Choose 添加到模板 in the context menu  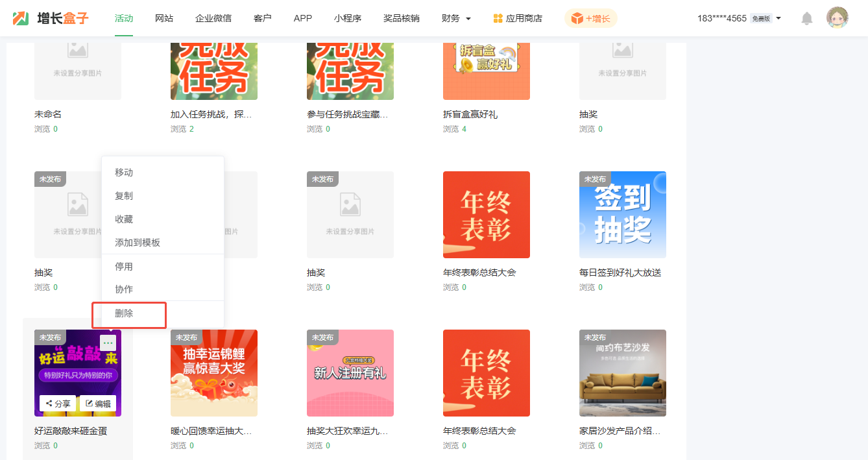point(163,243)
